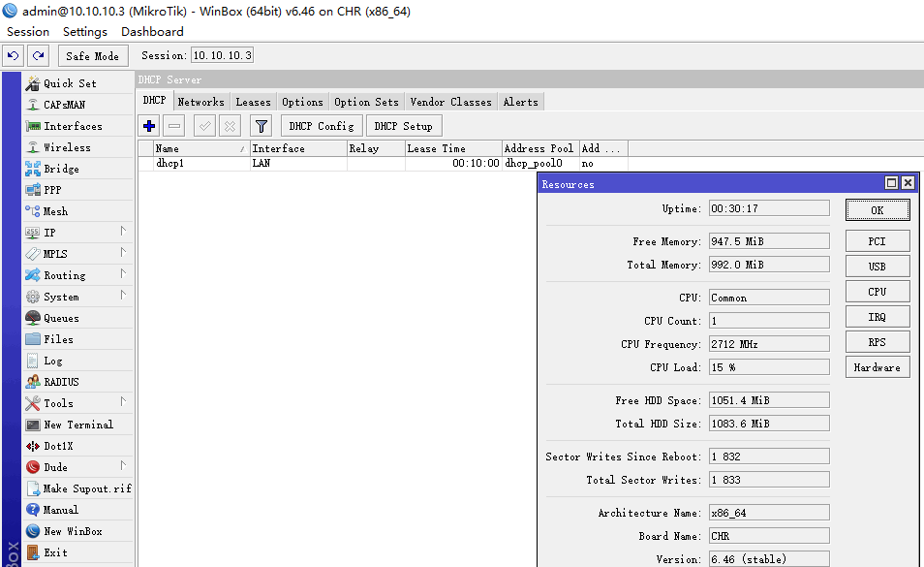Open the Dashboard menu
The image size is (924, 567).
pyautogui.click(x=152, y=32)
